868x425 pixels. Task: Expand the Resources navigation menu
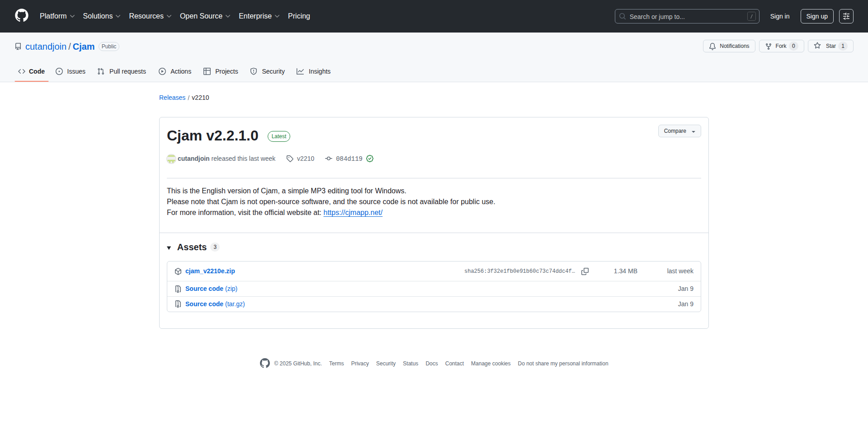pos(150,16)
